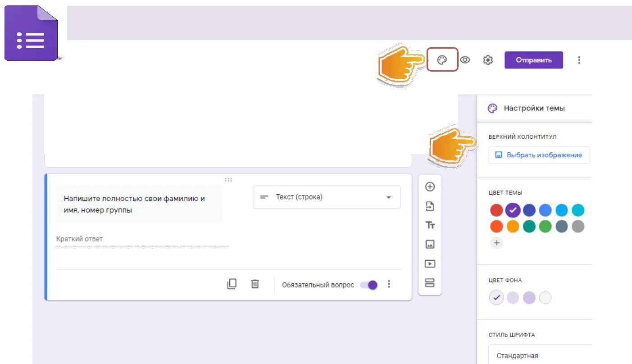
Task: Select the cyan theme color
Action: point(578,210)
